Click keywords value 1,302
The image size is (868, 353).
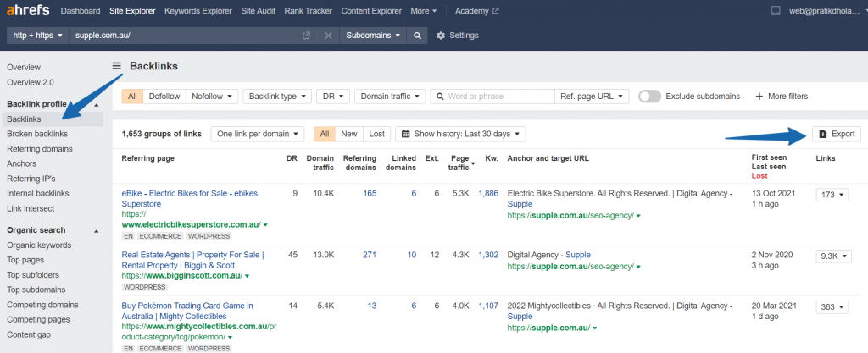488,255
